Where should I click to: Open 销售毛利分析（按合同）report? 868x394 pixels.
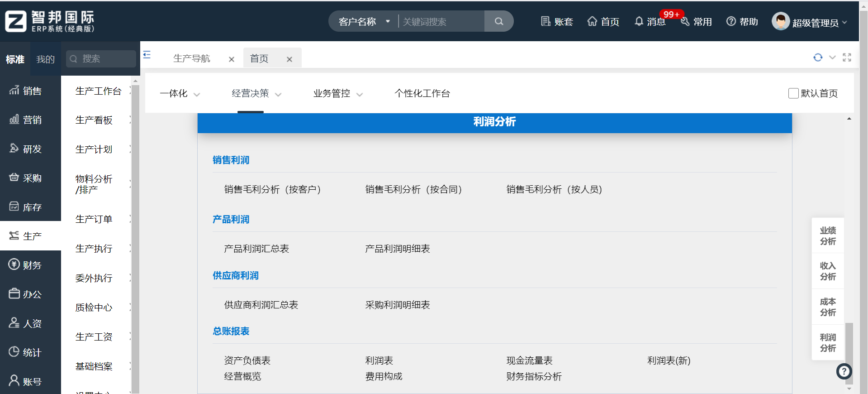pyautogui.click(x=413, y=189)
